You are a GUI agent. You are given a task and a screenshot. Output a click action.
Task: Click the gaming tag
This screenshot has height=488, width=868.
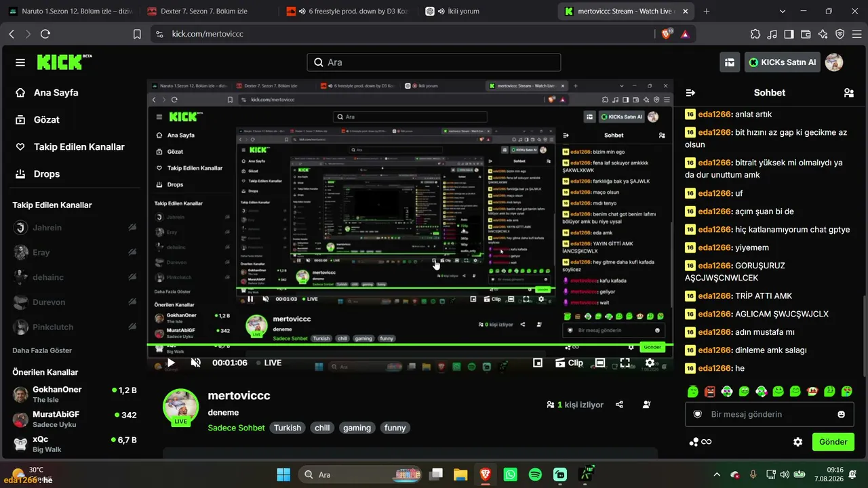coord(357,428)
